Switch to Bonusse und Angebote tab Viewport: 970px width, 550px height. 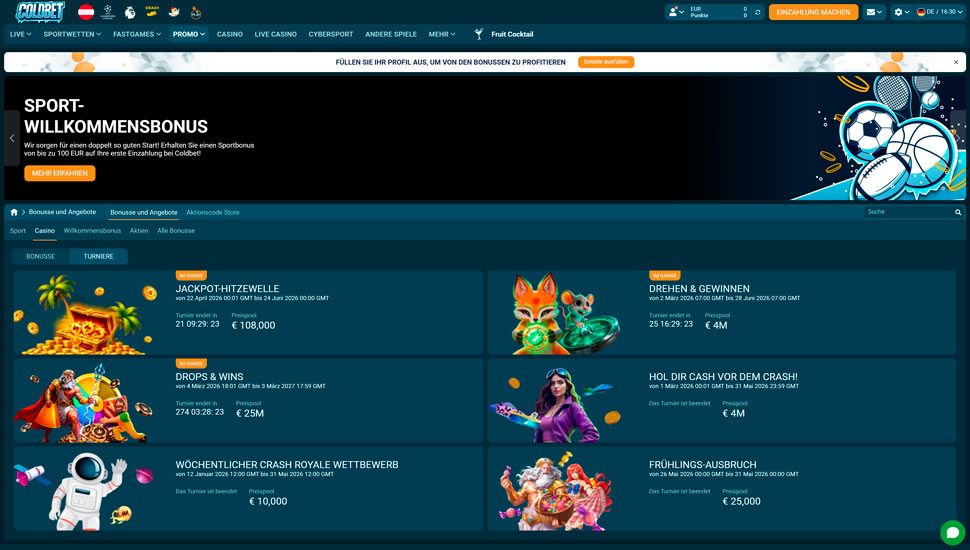point(144,212)
